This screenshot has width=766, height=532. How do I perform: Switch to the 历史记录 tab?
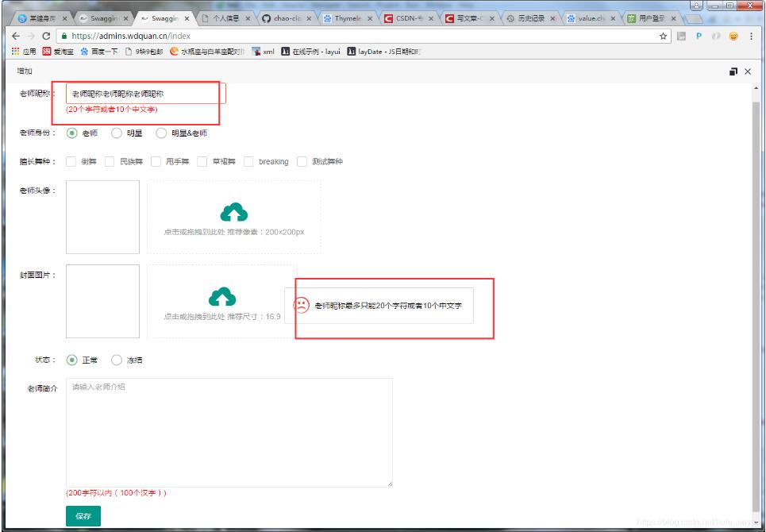click(x=531, y=18)
